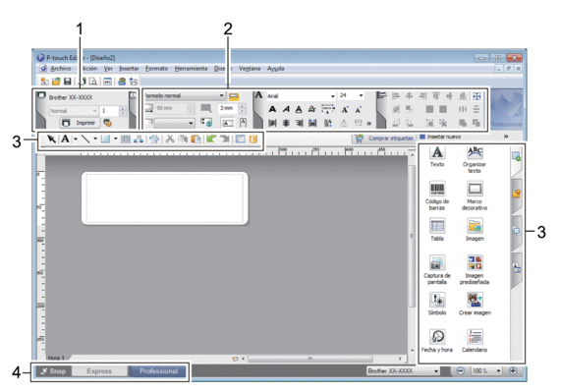Viewport: 561px width, 392px height.
Task: Insert a Tabla from side panel
Action: pos(437,229)
